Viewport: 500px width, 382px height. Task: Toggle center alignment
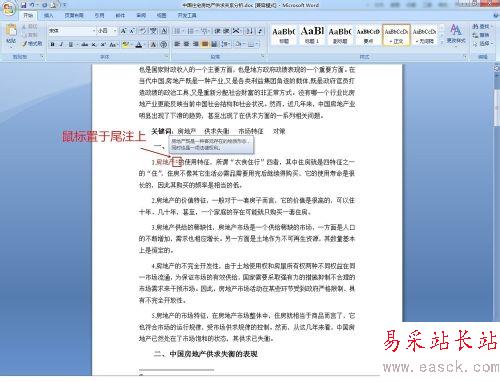pyautogui.click(x=186, y=44)
